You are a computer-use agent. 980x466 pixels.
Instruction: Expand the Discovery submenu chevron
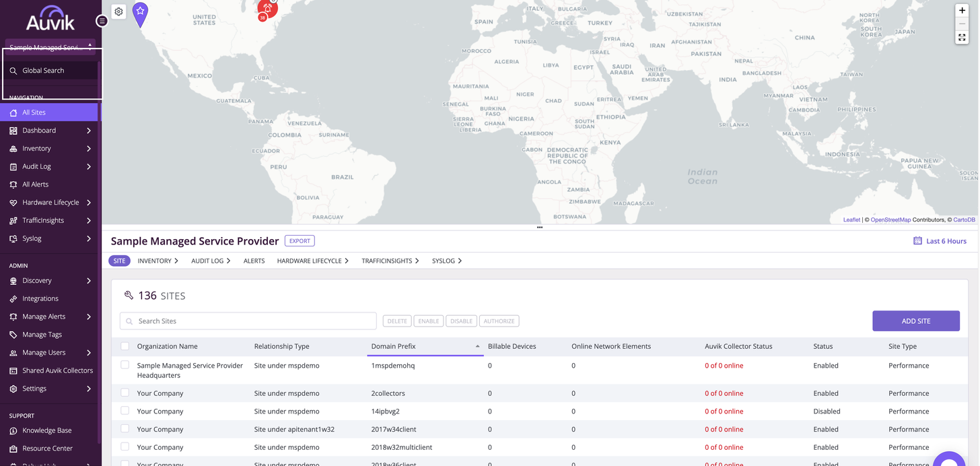(89, 281)
